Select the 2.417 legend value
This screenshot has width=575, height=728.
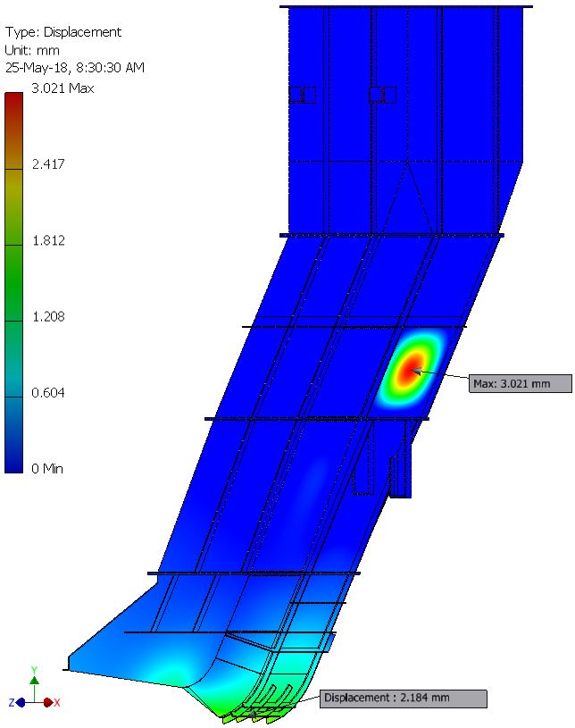click(x=48, y=164)
